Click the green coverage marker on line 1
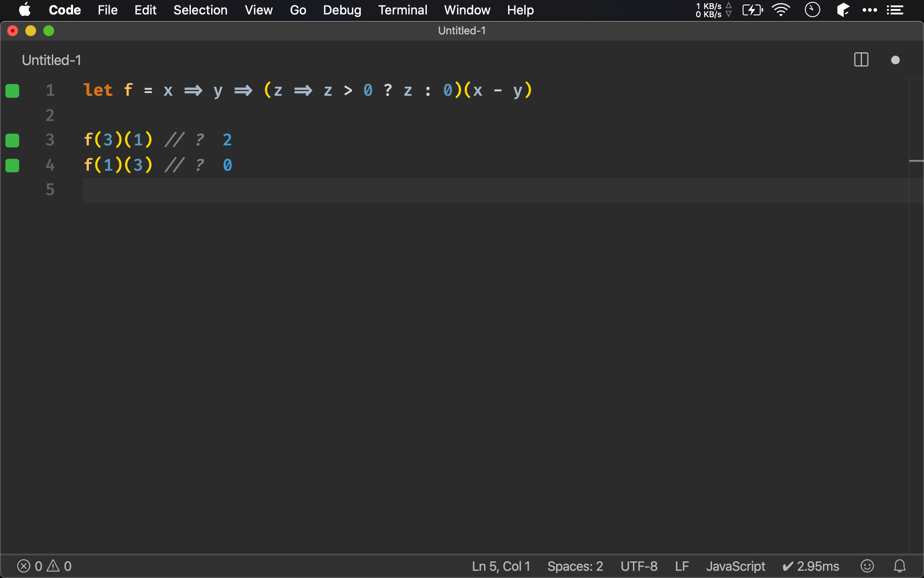Viewport: 924px width, 578px height. [x=12, y=91]
